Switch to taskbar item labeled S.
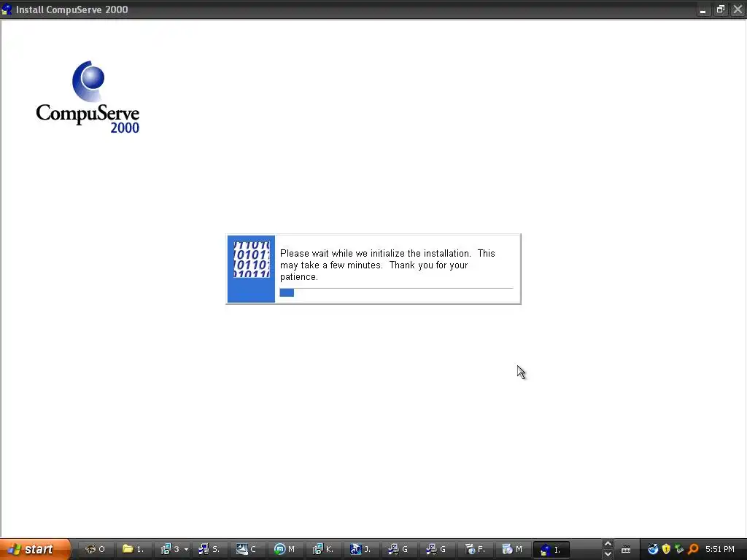 coord(209,550)
